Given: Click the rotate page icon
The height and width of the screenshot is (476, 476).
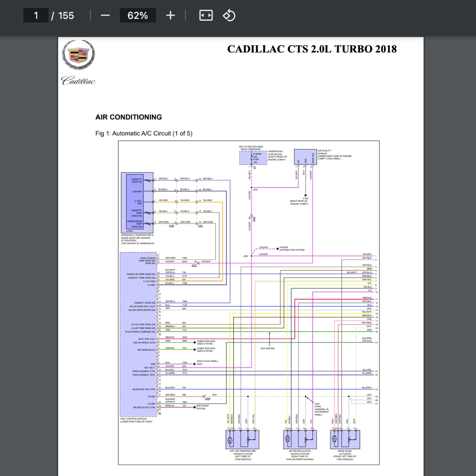Looking at the screenshot, I should (229, 15).
